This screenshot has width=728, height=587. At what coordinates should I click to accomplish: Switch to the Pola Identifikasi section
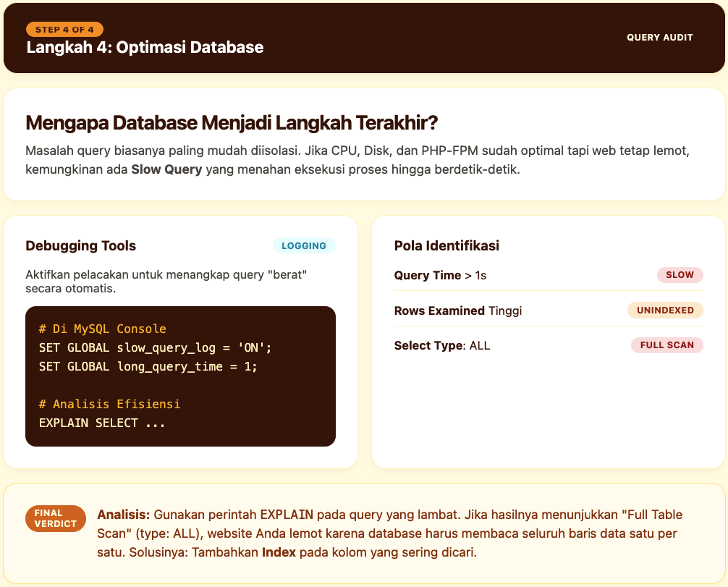pyautogui.click(x=446, y=245)
